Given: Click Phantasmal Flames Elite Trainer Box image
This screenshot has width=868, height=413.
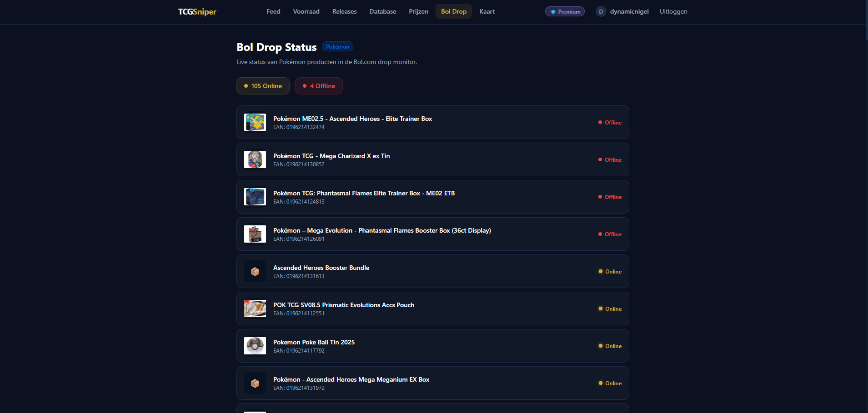Looking at the screenshot, I should tap(255, 197).
